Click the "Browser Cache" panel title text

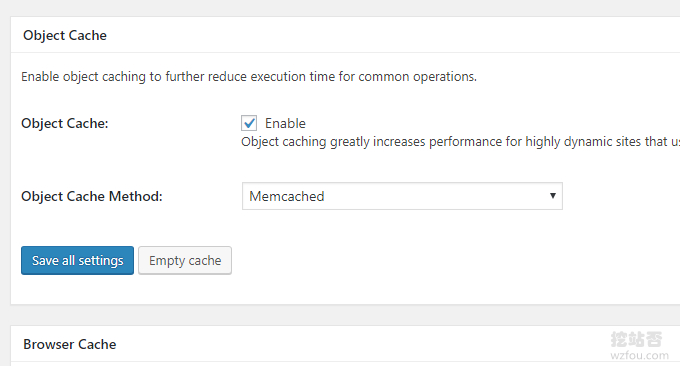[x=70, y=344]
